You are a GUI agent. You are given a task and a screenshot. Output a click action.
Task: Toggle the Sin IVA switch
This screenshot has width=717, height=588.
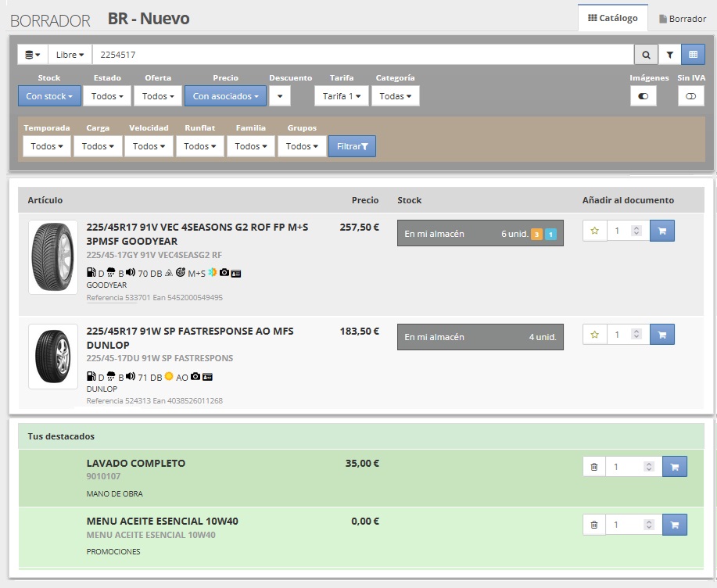point(690,96)
